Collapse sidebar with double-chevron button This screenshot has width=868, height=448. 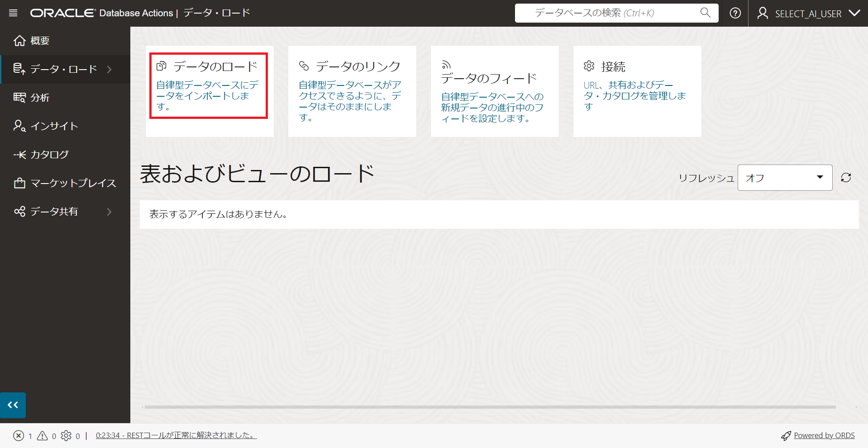point(13,405)
